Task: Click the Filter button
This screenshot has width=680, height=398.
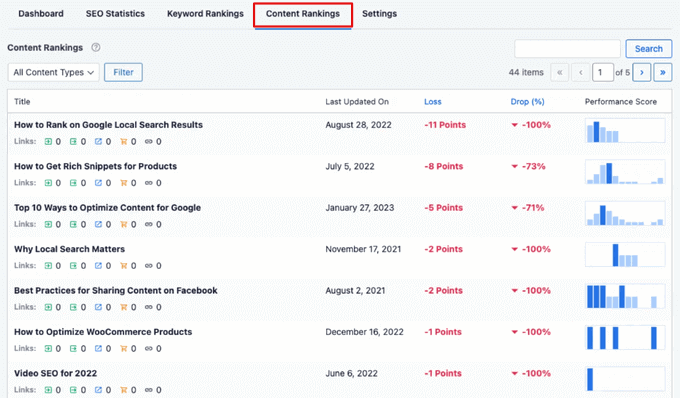Action: 123,72
